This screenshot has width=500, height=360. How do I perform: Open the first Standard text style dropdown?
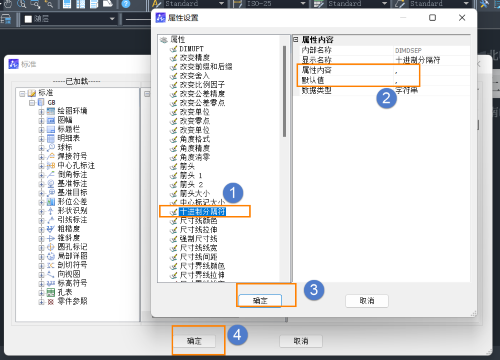tap(221, 4)
